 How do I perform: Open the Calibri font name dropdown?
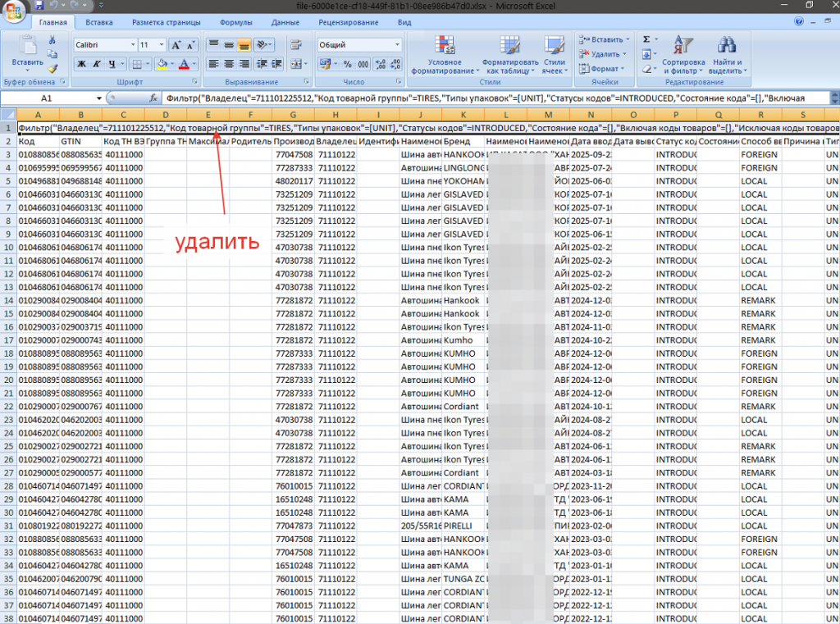pyautogui.click(x=133, y=45)
